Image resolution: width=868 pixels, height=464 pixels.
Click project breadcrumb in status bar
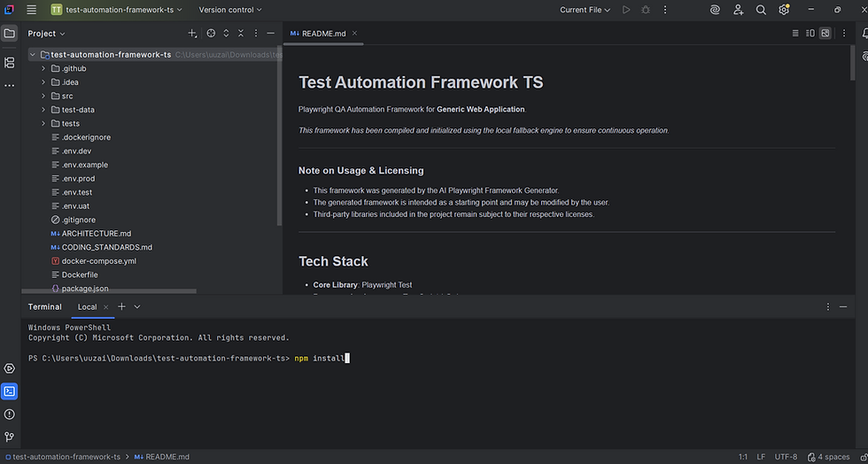coord(63,457)
